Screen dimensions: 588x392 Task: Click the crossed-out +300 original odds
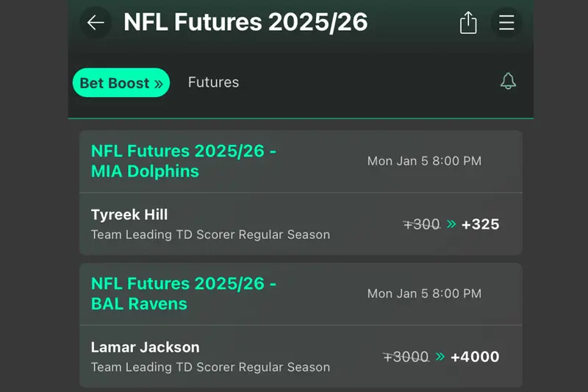click(x=422, y=224)
